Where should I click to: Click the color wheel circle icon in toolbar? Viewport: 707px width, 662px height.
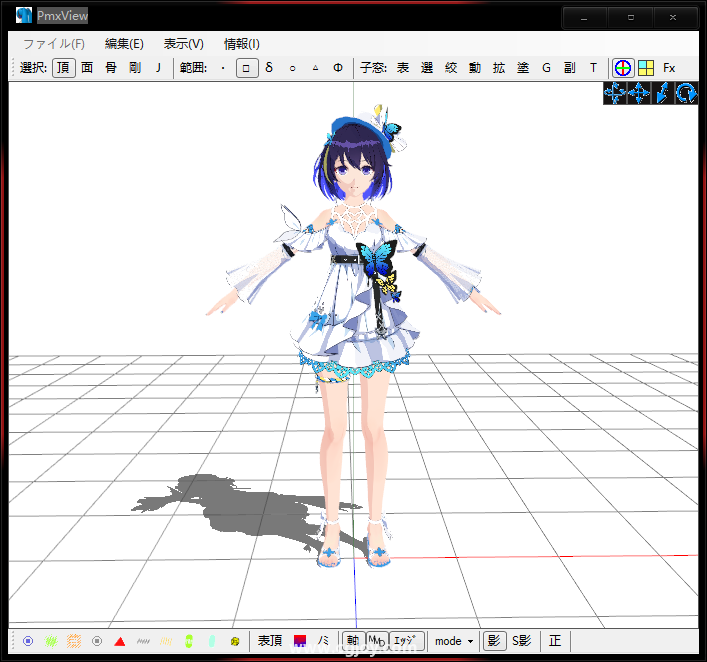pyautogui.click(x=623, y=68)
